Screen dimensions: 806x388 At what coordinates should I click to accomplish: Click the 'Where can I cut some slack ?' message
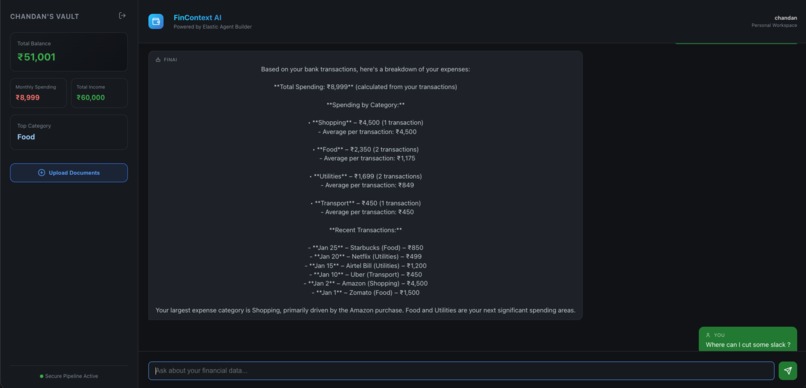coord(748,345)
